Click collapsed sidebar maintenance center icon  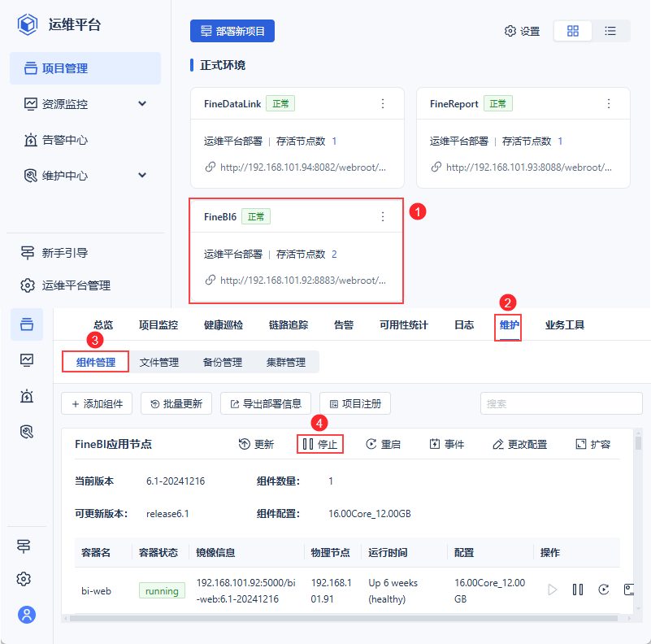point(27,432)
